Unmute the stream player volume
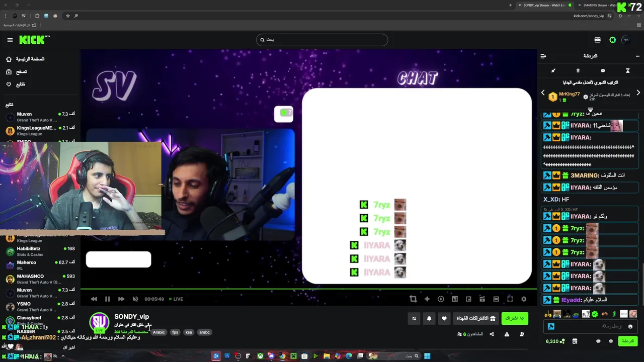644x362 pixels. pos(135,299)
